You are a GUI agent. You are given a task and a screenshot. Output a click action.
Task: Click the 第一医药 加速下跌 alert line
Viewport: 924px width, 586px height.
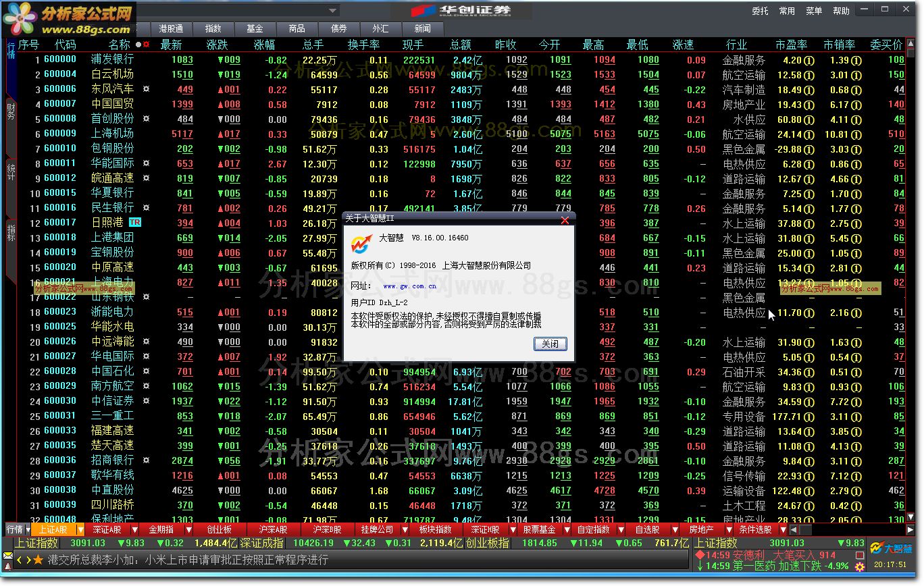coord(773,566)
